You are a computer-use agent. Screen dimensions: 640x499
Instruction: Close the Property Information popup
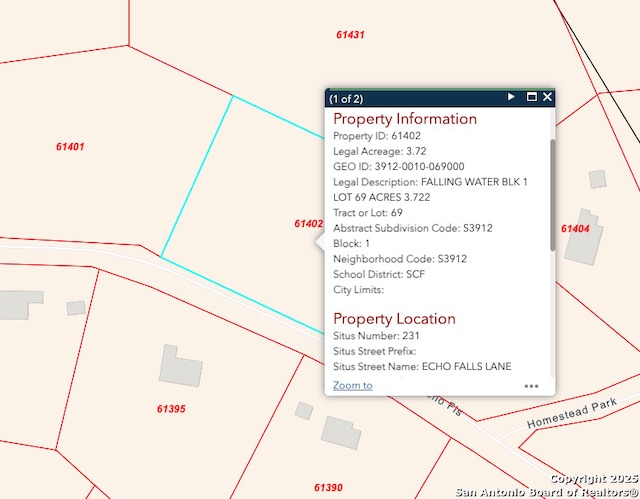[547, 97]
